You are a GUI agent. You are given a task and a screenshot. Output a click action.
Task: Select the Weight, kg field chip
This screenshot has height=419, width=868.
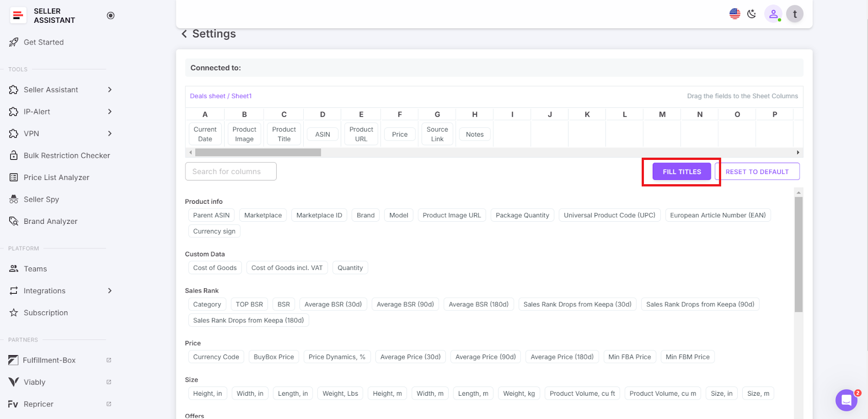(x=519, y=394)
